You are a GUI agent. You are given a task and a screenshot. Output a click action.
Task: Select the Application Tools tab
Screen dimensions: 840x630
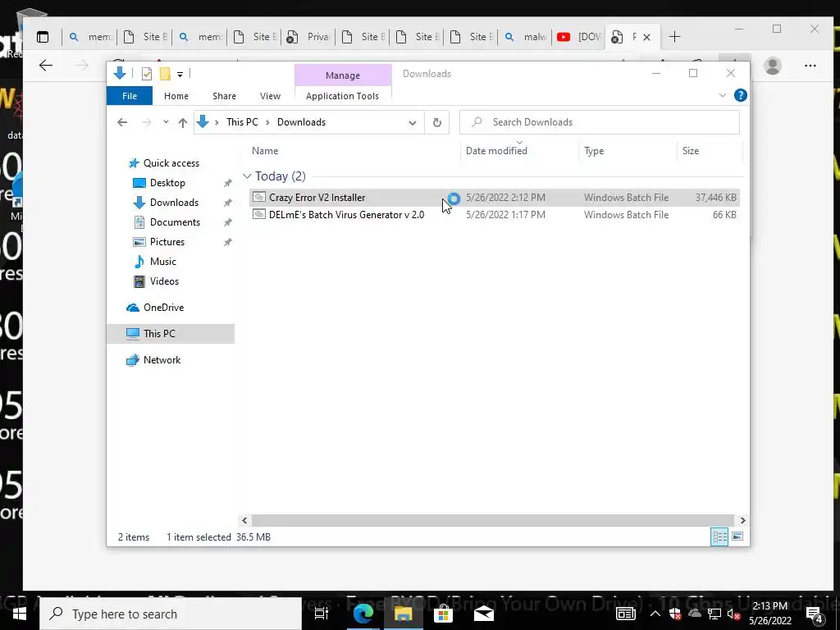(342, 96)
